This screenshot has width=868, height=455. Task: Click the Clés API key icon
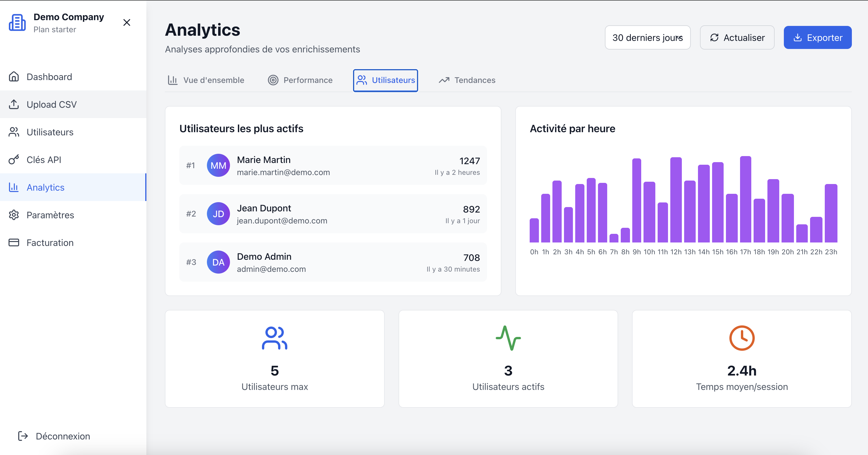point(14,160)
